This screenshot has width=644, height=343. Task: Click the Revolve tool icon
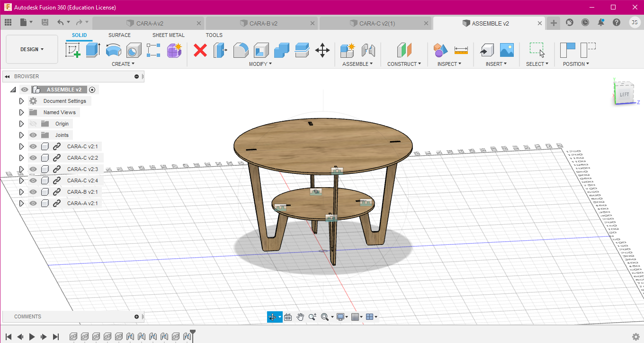[113, 50]
